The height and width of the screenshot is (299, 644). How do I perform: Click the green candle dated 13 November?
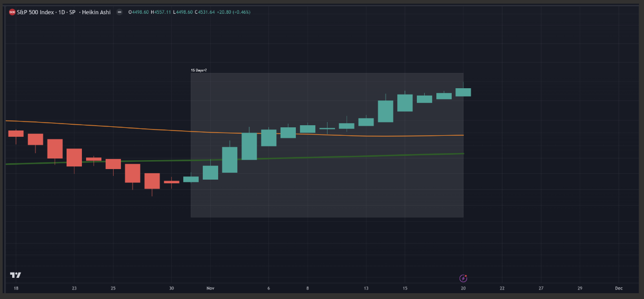click(366, 122)
